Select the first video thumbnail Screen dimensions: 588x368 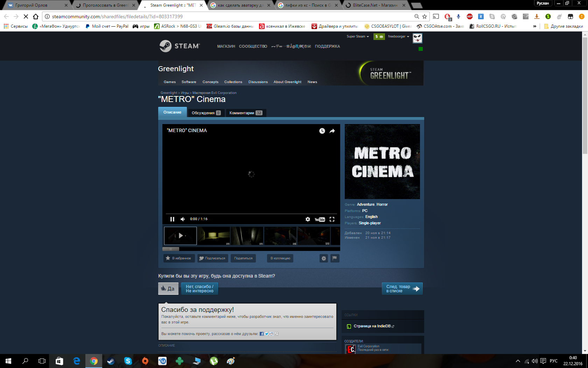pyautogui.click(x=180, y=236)
